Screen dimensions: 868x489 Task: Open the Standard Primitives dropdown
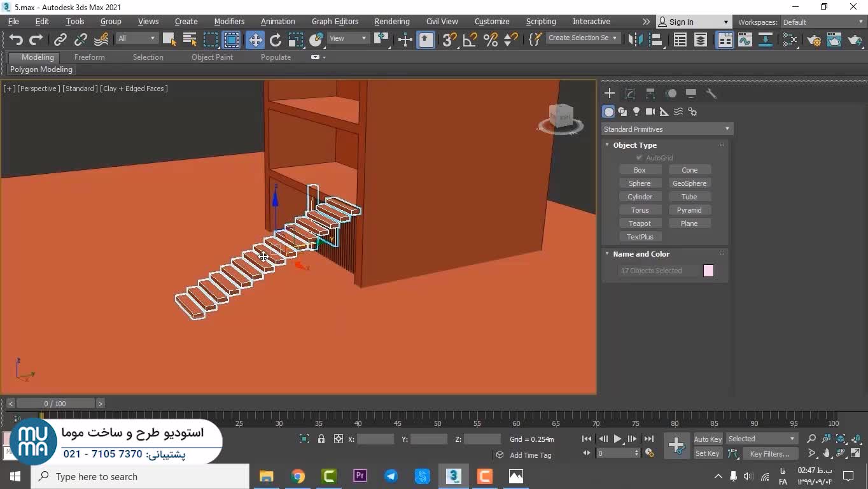tap(666, 129)
